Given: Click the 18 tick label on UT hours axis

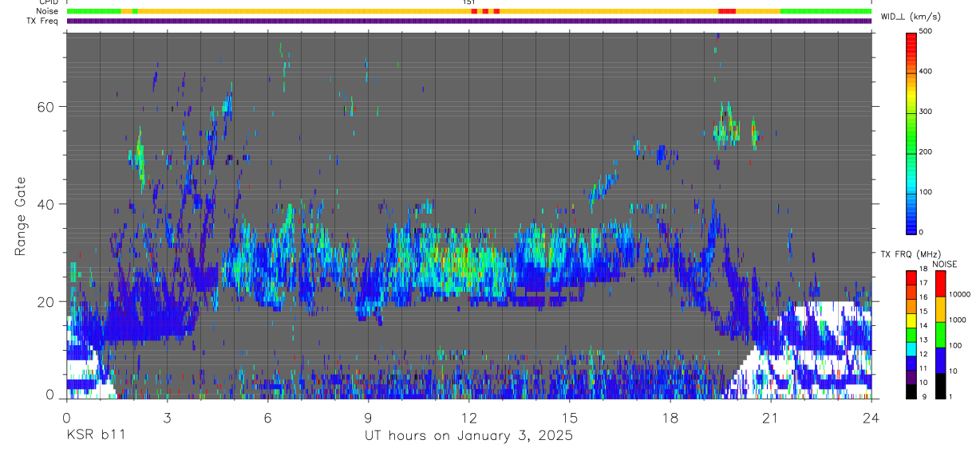Looking at the screenshot, I should tap(670, 417).
